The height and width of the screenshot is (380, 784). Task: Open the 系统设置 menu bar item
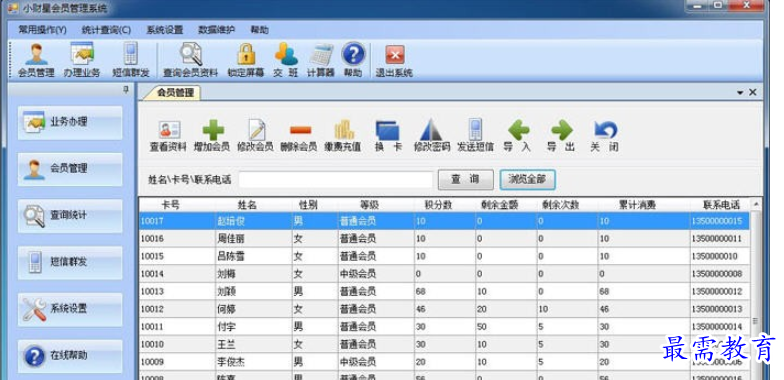tap(164, 30)
